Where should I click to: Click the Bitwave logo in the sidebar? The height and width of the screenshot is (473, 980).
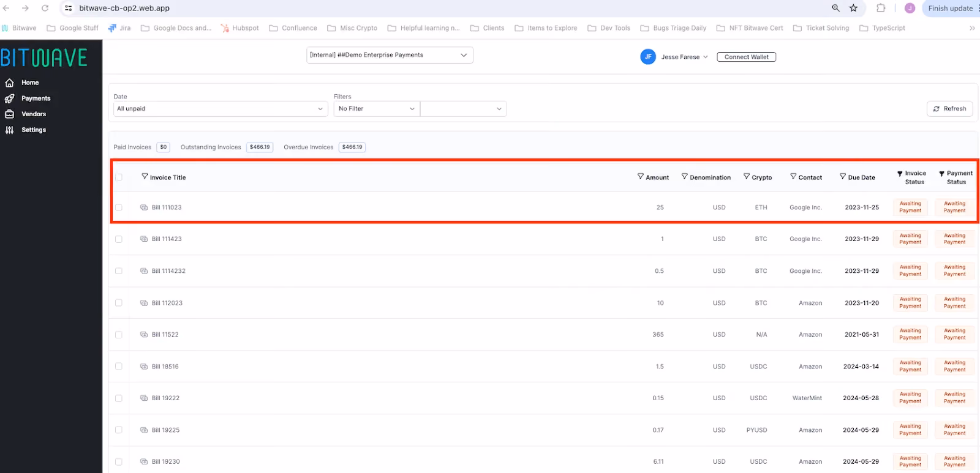(x=44, y=58)
